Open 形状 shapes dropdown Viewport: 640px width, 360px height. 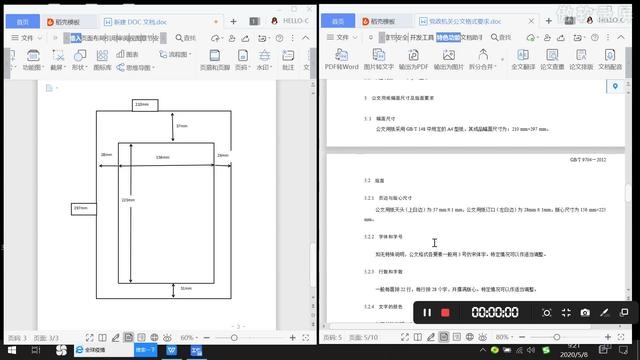point(80,60)
